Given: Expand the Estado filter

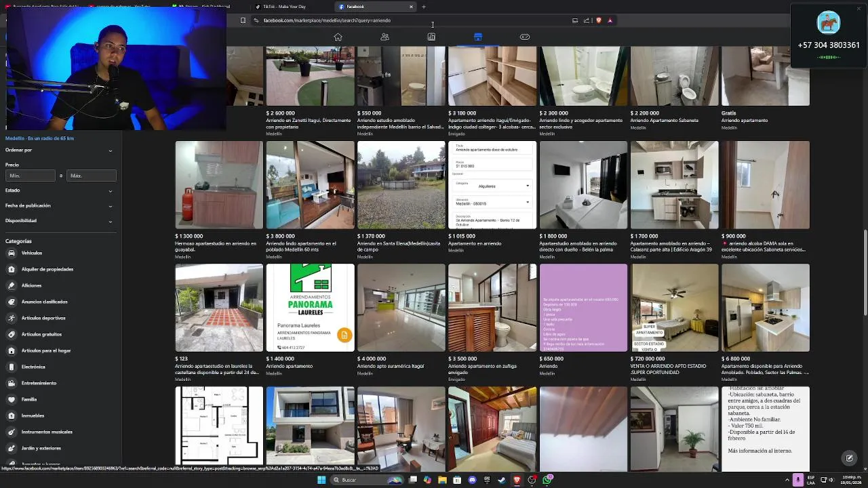Looking at the screenshot, I should pos(60,190).
